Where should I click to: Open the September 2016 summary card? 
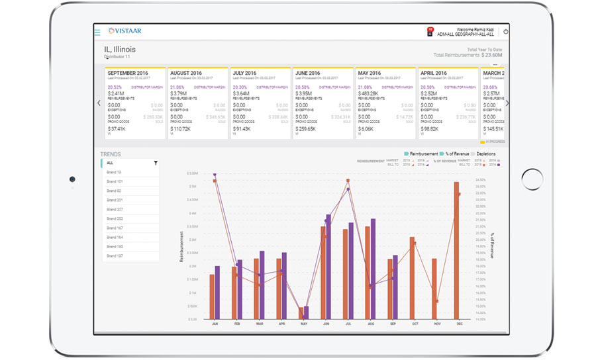(134, 103)
